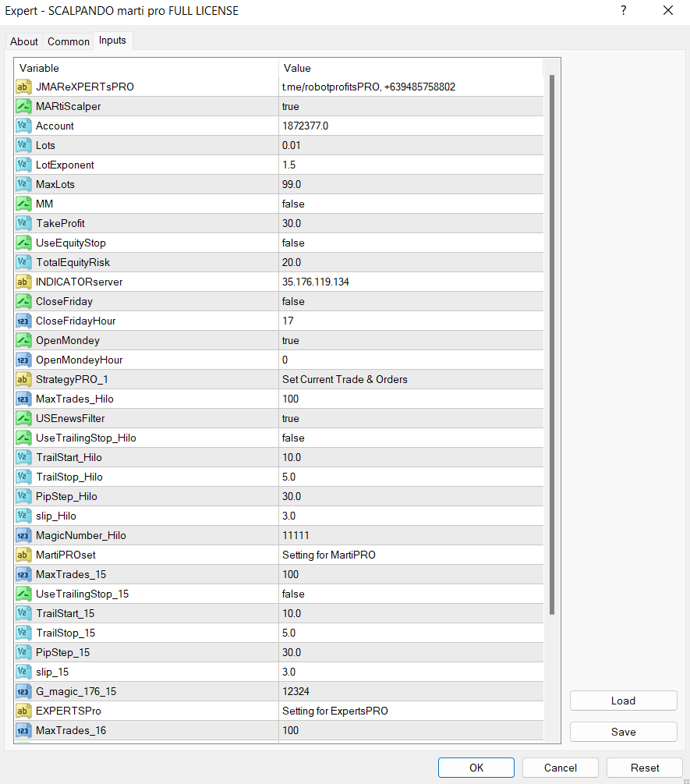The height and width of the screenshot is (784, 690).
Task: Open the UseTrailingStop_Hilo value dropdown
Action: coord(293,438)
